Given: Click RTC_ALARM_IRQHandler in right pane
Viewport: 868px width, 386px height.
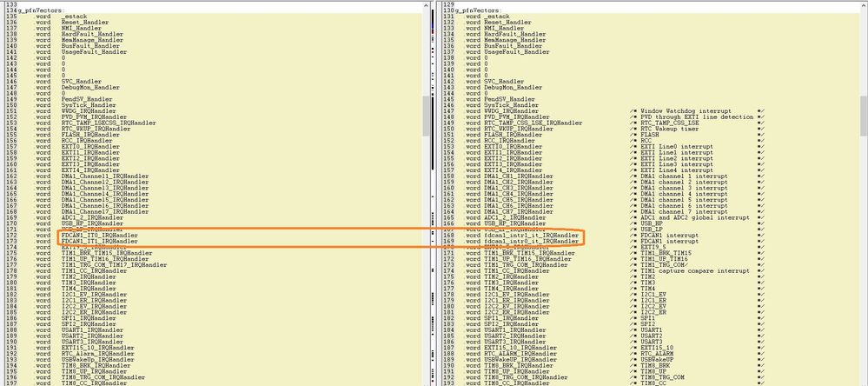Looking at the screenshot, I should tap(520, 353).
